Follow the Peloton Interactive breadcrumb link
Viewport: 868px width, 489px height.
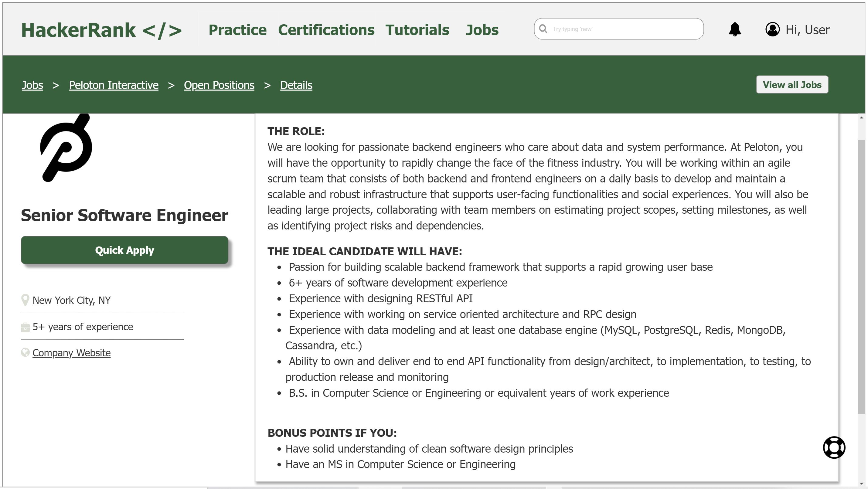coord(114,85)
